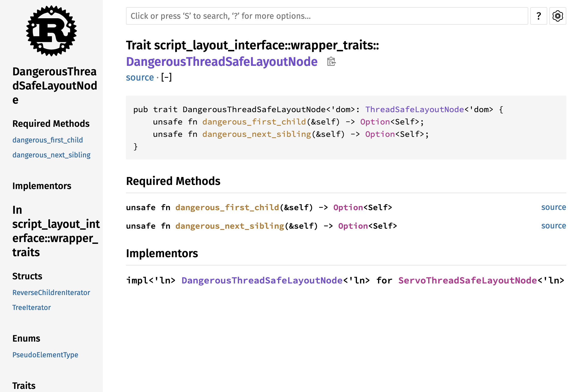Screen dimensions: 574x392
Task: Click the Rust logo icon
Action: point(51,31)
